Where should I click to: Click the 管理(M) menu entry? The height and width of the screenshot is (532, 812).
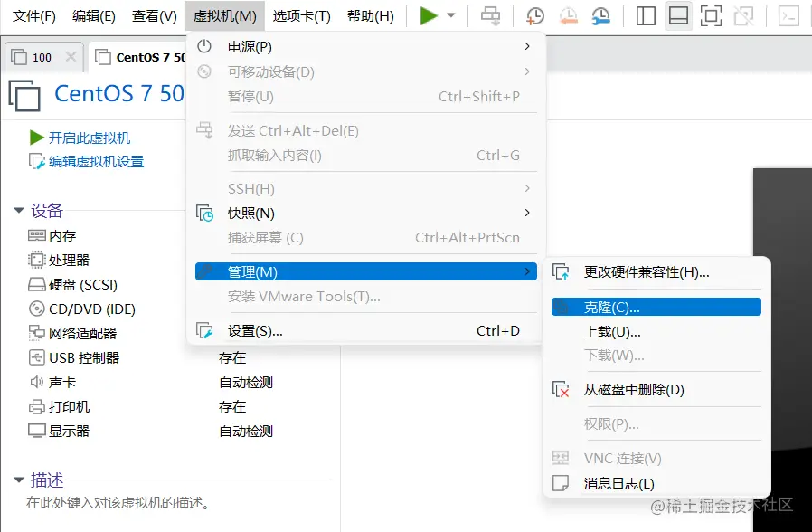coord(365,271)
